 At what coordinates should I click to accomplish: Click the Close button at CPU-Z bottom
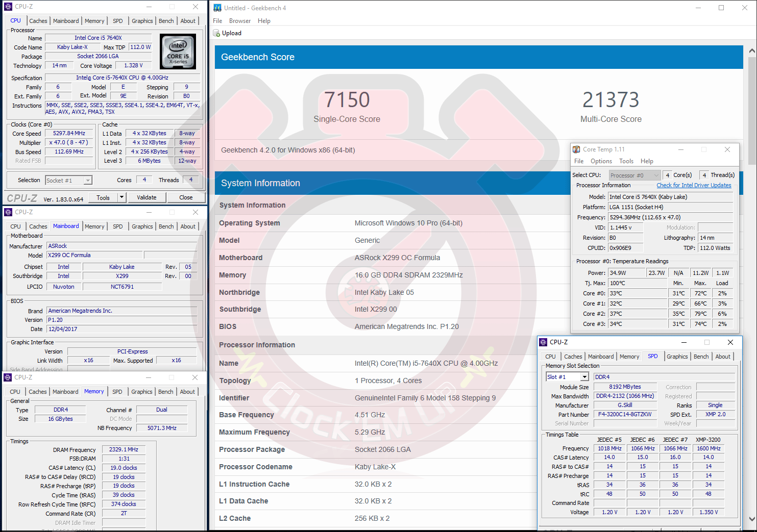[x=186, y=197]
